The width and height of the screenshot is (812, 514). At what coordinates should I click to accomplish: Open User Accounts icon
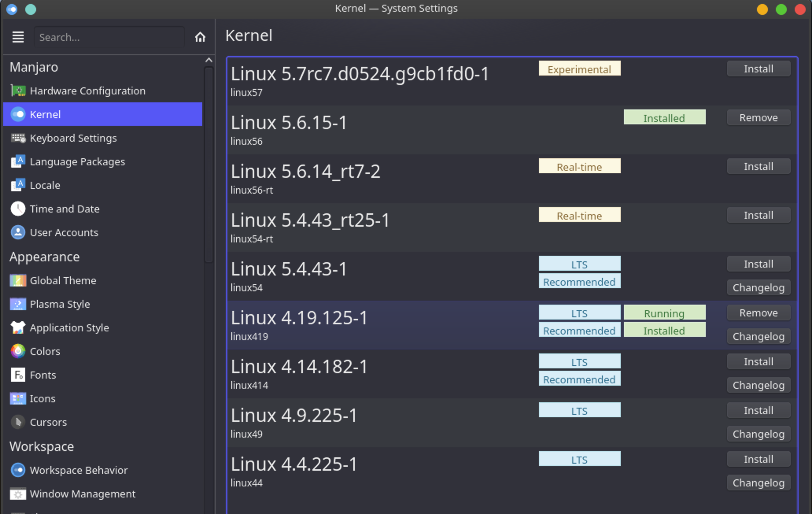click(18, 233)
